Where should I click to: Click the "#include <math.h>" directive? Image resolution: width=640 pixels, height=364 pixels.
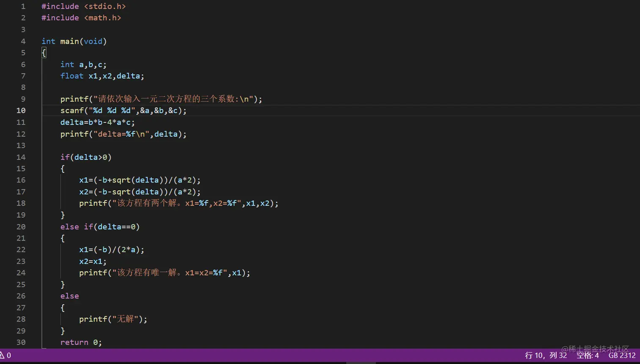(81, 18)
